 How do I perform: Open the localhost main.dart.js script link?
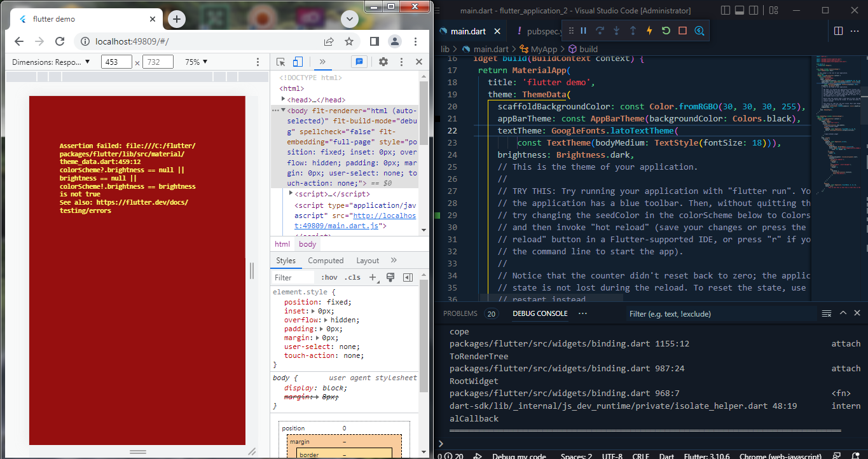(x=355, y=221)
